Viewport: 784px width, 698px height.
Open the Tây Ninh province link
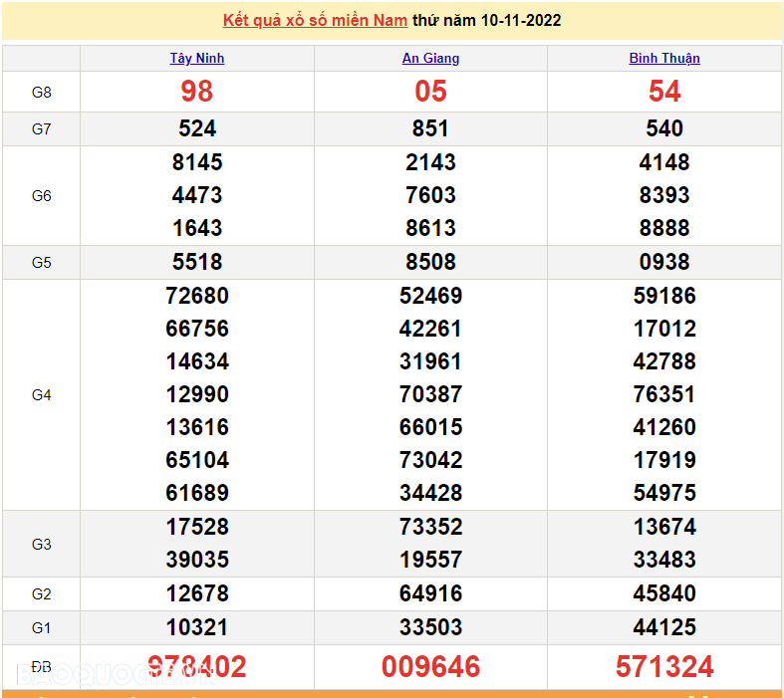click(197, 59)
